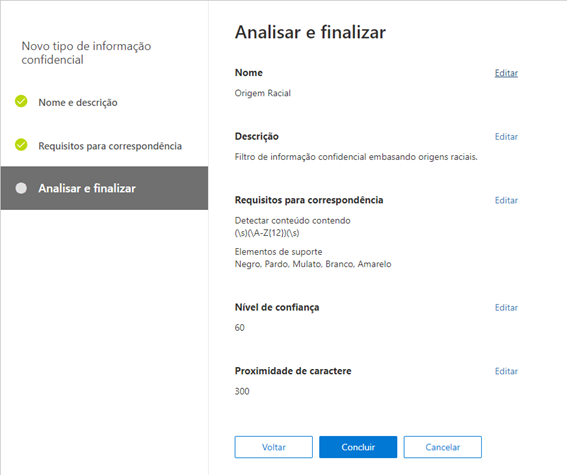The image size is (567, 475).
Task: Cancel the wizard with Cancelar button
Action: 443,447
